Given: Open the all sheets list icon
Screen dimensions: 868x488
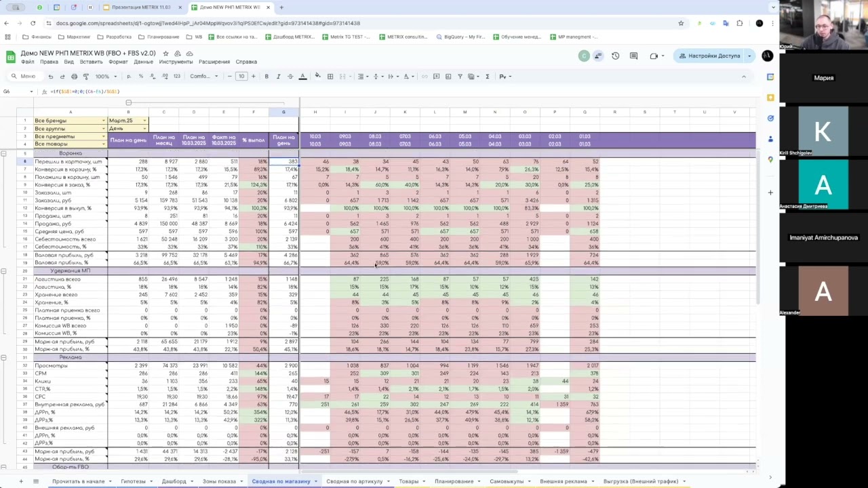Looking at the screenshot, I should 37,481.
